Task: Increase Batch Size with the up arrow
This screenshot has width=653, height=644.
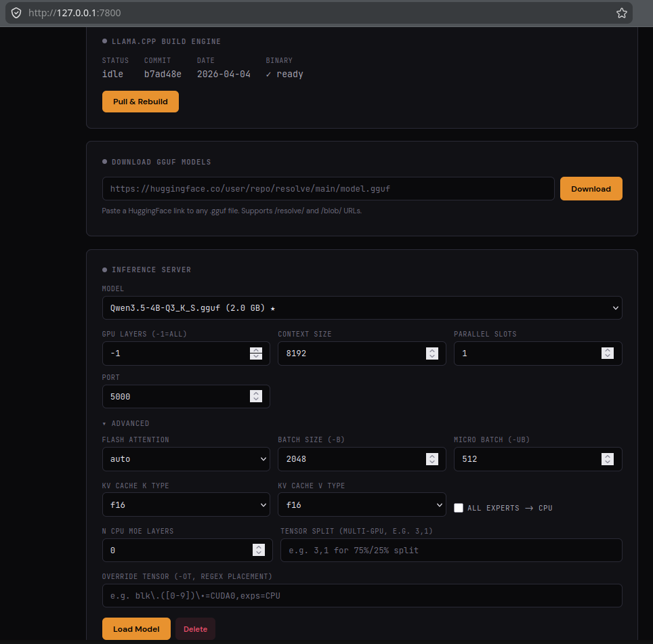Action: pyautogui.click(x=432, y=456)
